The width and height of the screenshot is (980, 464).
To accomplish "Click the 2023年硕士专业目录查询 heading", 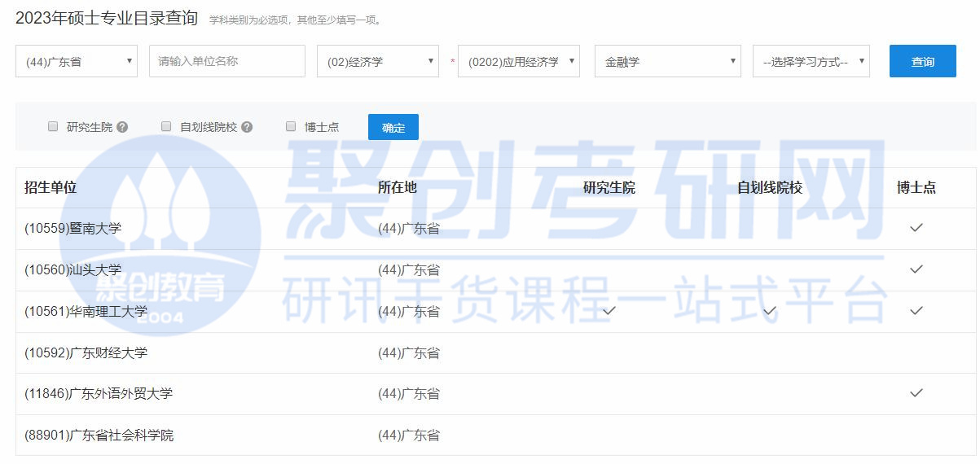I will (107, 18).
